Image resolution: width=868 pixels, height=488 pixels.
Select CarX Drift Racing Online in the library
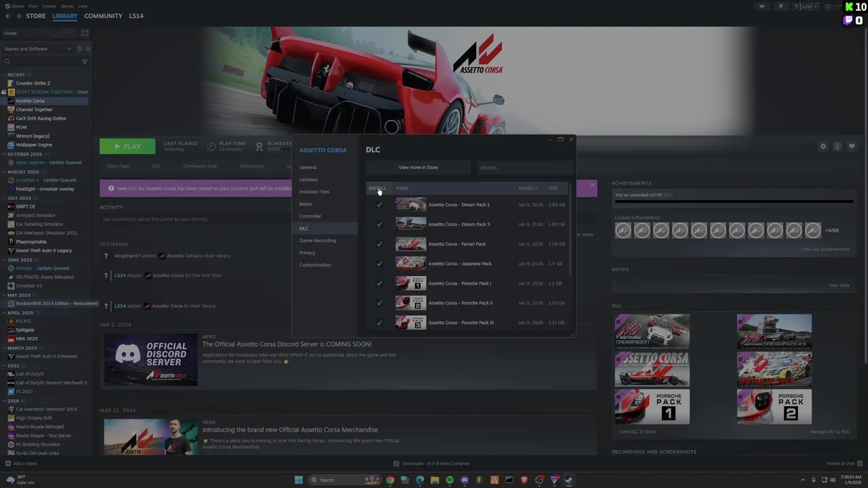(x=41, y=119)
